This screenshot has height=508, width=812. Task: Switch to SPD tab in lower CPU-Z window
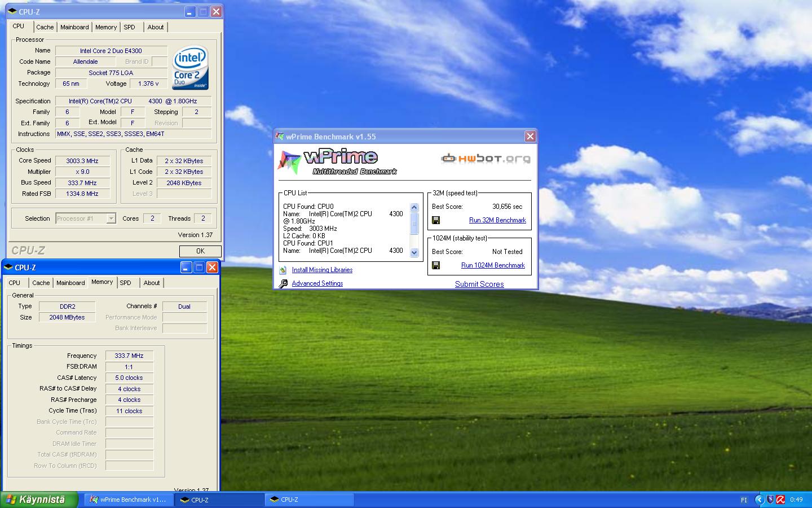tap(126, 283)
